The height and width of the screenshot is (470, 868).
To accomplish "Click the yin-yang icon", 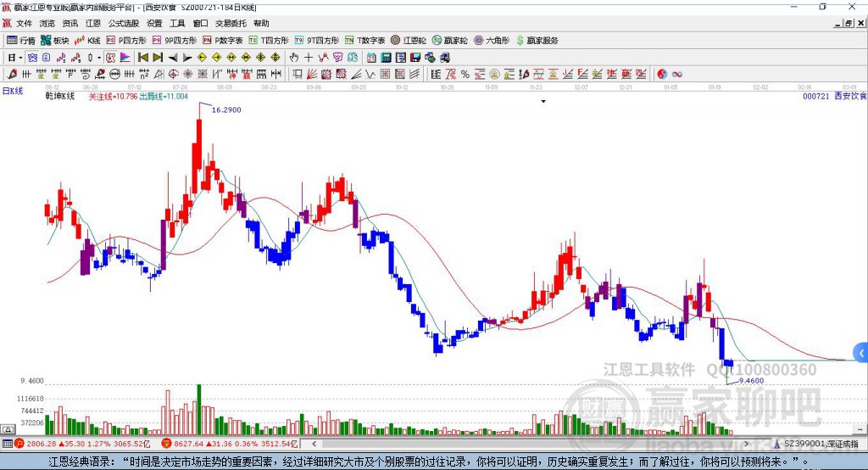I will point(662,74).
